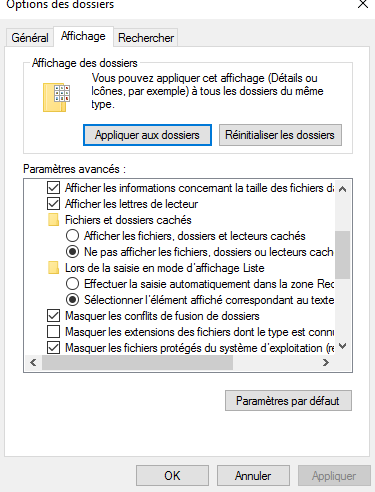Open the Rechercher tab
The width and height of the screenshot is (375, 492).
pyautogui.click(x=146, y=38)
